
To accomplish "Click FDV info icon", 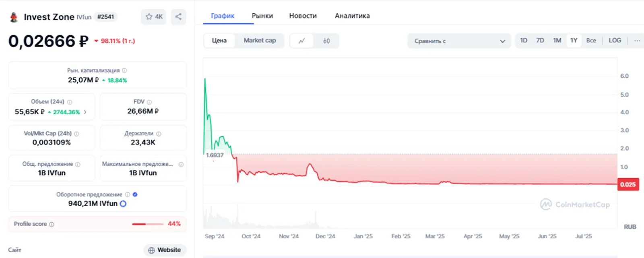I will [149, 102].
